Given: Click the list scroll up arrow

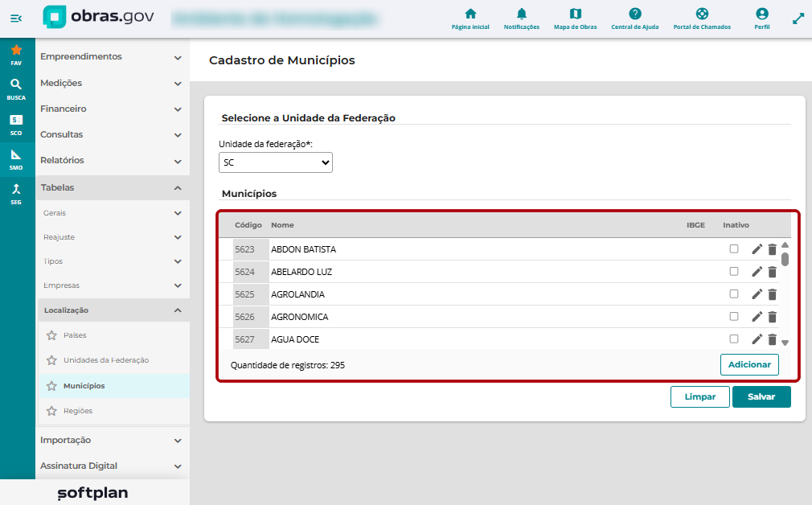Looking at the screenshot, I should click(785, 245).
